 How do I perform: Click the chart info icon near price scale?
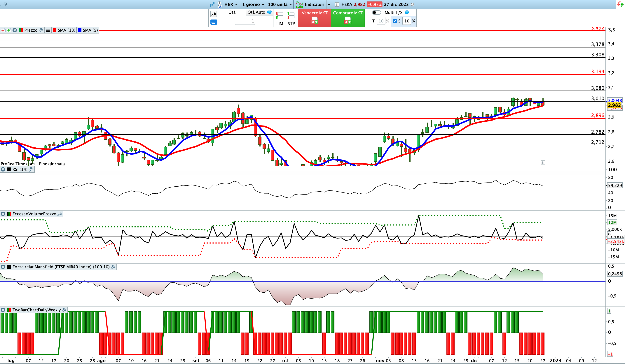point(543,163)
